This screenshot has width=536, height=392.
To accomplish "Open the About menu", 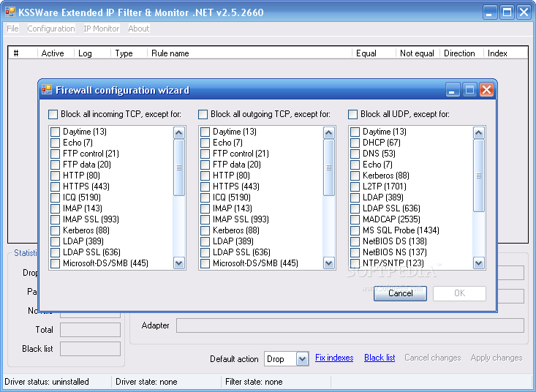I will click(139, 29).
